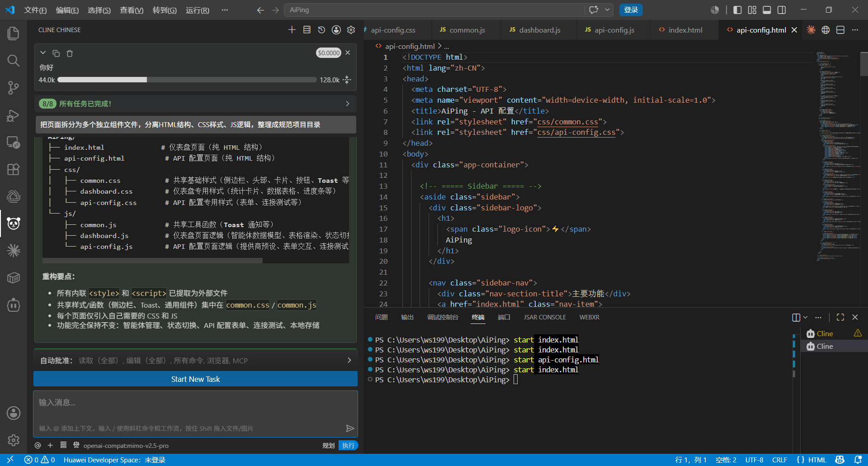Delete the current task with trash icon
The width and height of the screenshot is (868, 466).
70,53
